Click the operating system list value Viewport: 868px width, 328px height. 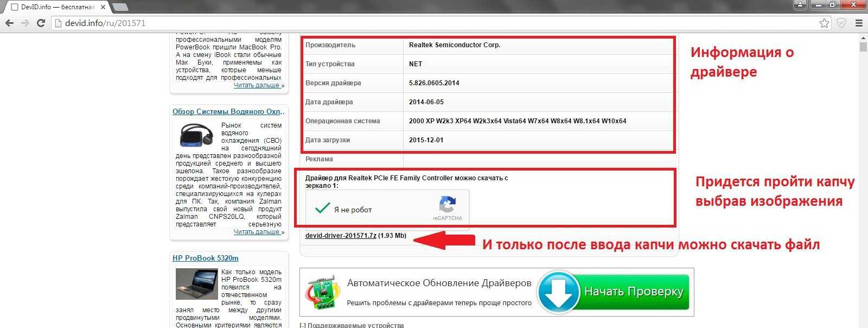point(518,121)
